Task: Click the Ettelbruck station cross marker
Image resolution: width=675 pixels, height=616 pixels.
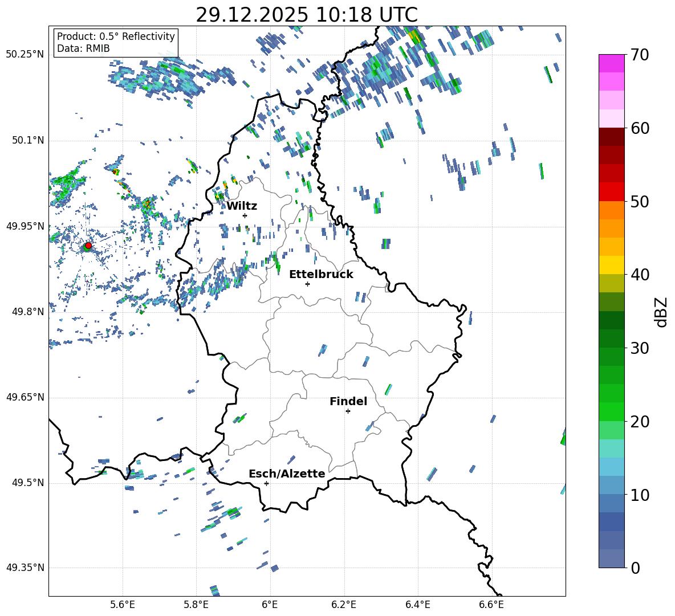Action: (307, 284)
